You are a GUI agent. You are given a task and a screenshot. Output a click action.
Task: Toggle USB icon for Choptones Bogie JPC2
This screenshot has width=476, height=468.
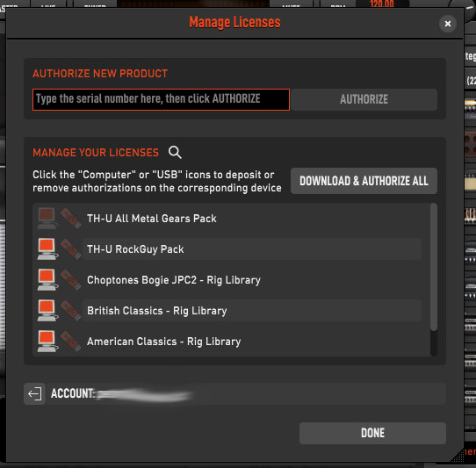click(70, 279)
